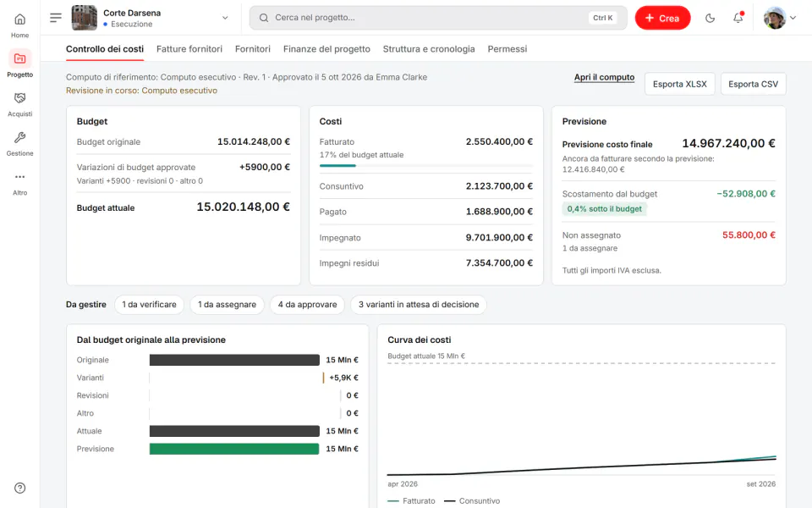The image size is (812, 508).
Task: Open Finanze del progetto tab
Action: (326, 49)
